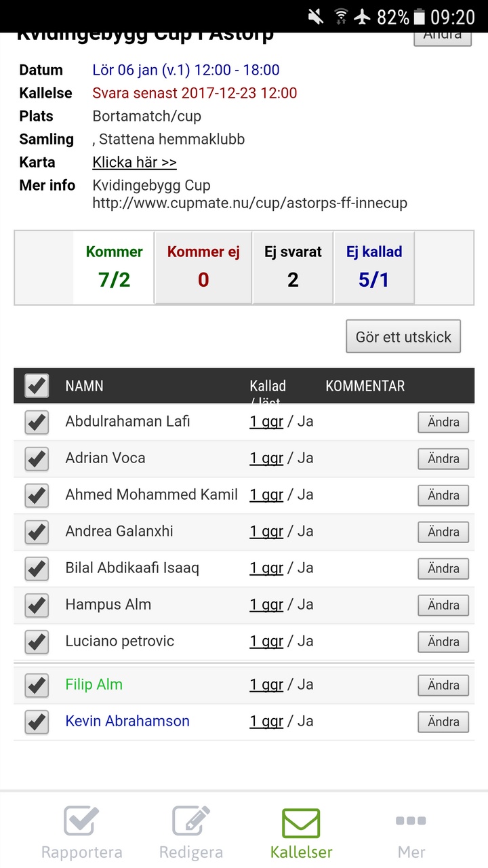Viewport: 488px width, 868px height.
Task: Uncheck the Filip Alm checkbox
Action: (x=37, y=685)
